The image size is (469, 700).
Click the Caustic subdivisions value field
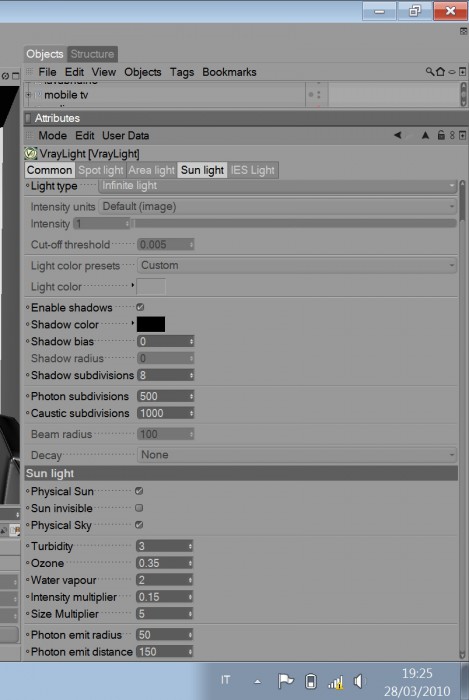click(x=165, y=413)
